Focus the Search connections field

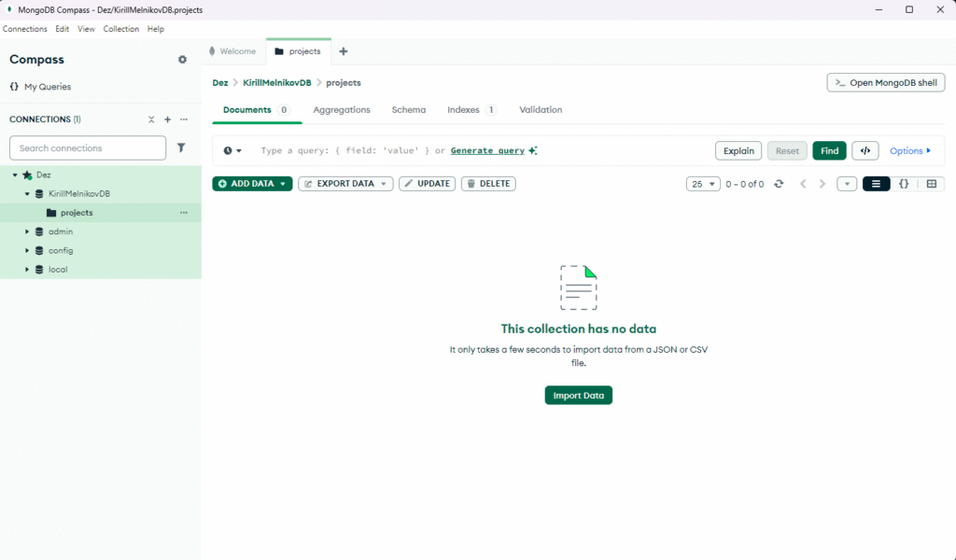(x=88, y=148)
